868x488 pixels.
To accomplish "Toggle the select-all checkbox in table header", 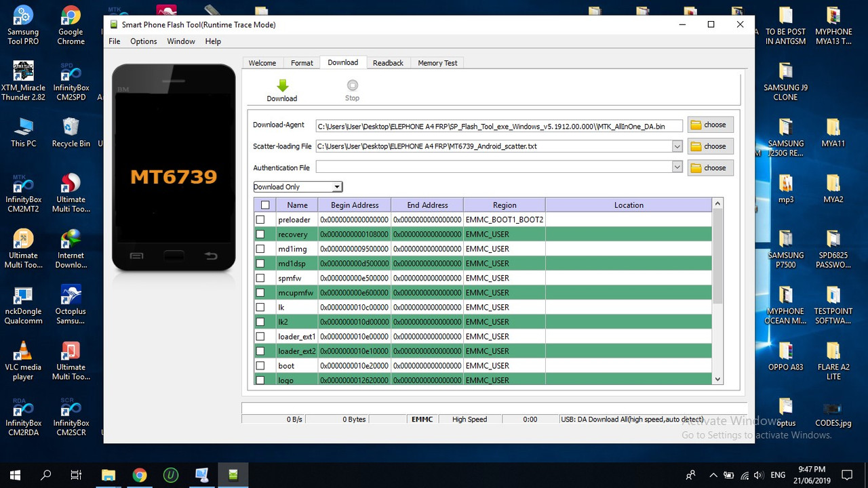I will [x=265, y=205].
